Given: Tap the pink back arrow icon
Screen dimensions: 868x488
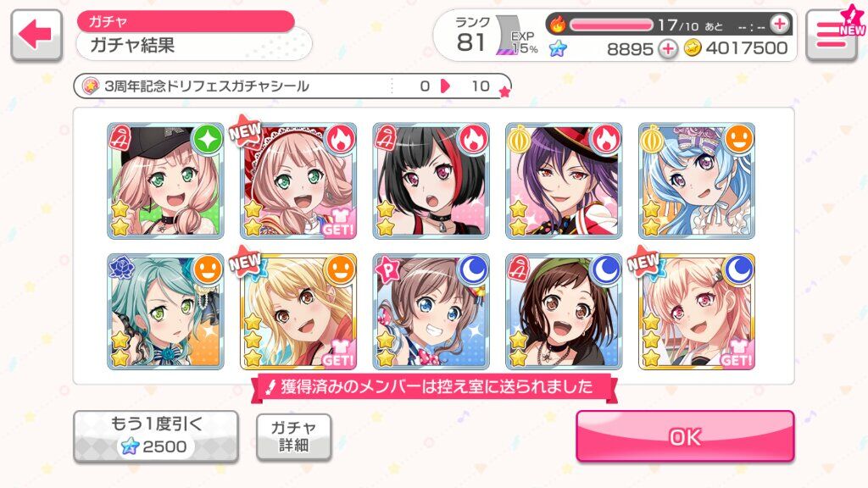Looking at the screenshot, I should [x=36, y=34].
